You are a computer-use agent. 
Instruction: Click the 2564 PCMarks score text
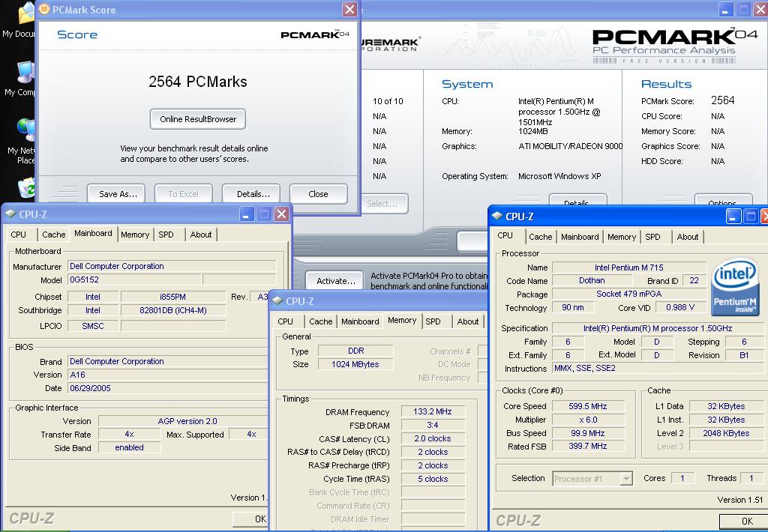pyautogui.click(x=198, y=82)
